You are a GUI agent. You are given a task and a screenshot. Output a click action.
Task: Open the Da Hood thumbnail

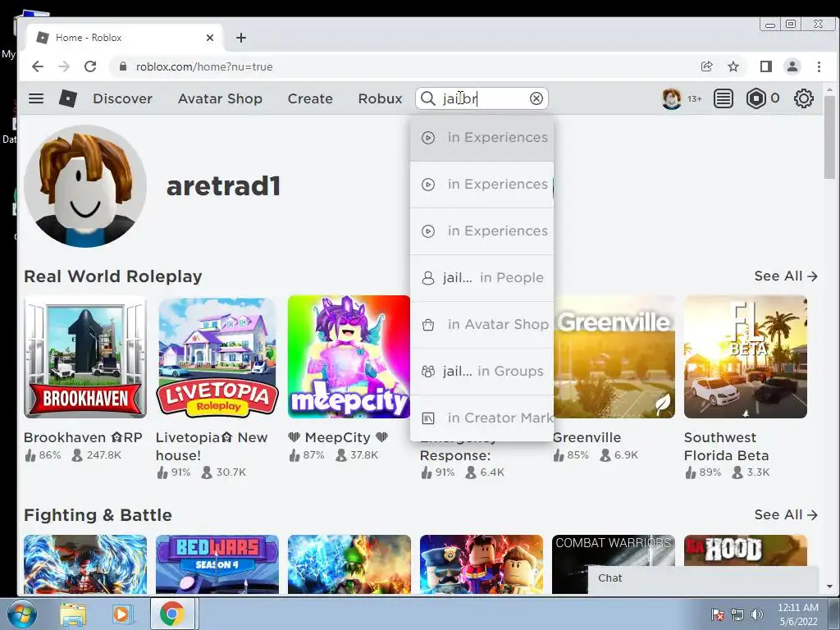(x=745, y=550)
